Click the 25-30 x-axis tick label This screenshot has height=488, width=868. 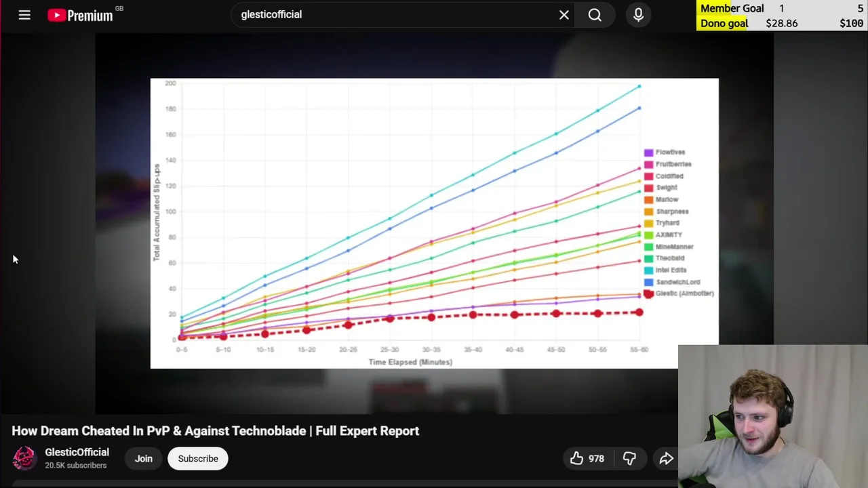tap(389, 350)
